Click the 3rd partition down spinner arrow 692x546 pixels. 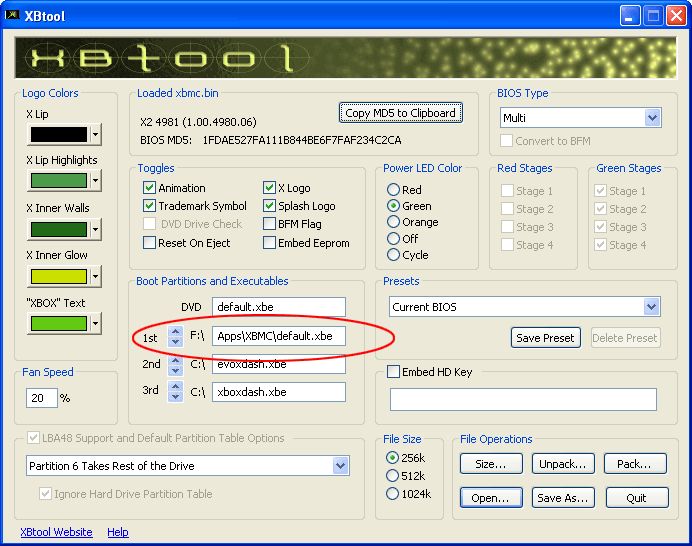click(x=176, y=397)
